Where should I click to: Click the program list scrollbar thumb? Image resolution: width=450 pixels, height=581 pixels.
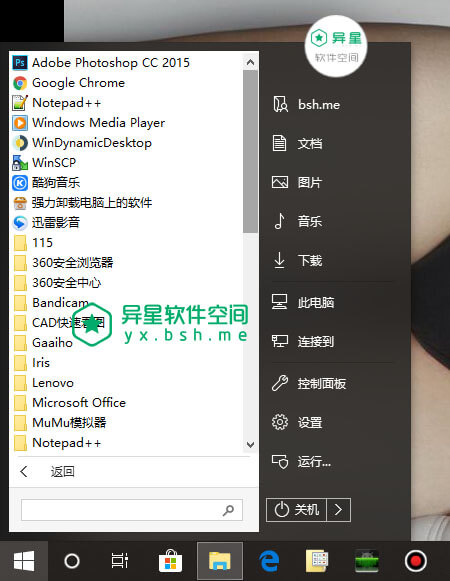250,151
